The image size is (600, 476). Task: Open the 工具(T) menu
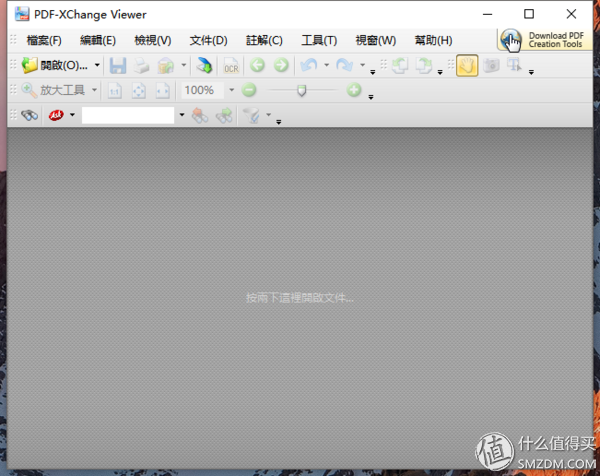click(x=319, y=40)
